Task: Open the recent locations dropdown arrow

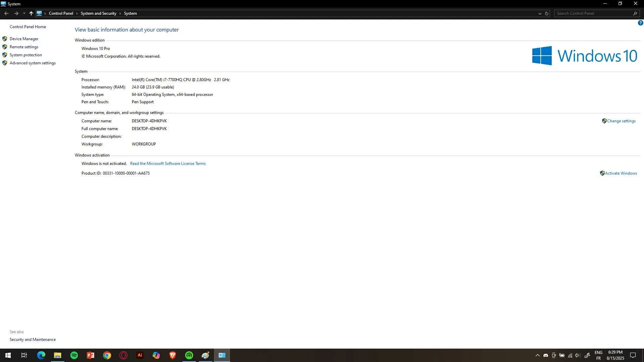Action: (24, 13)
